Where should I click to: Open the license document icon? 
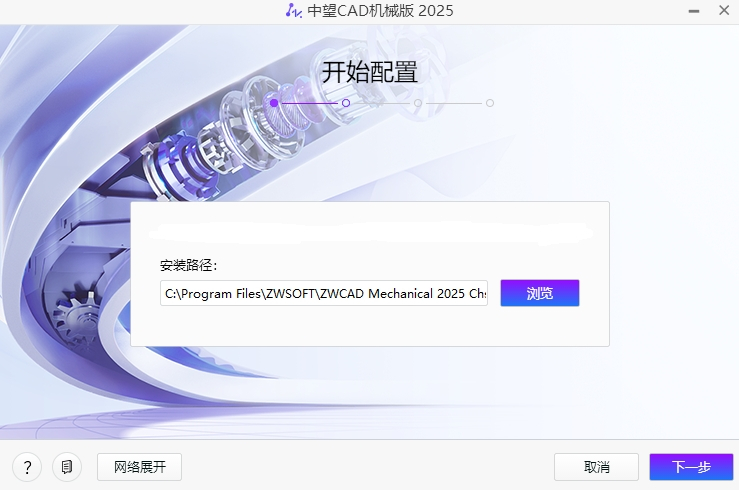(67, 467)
